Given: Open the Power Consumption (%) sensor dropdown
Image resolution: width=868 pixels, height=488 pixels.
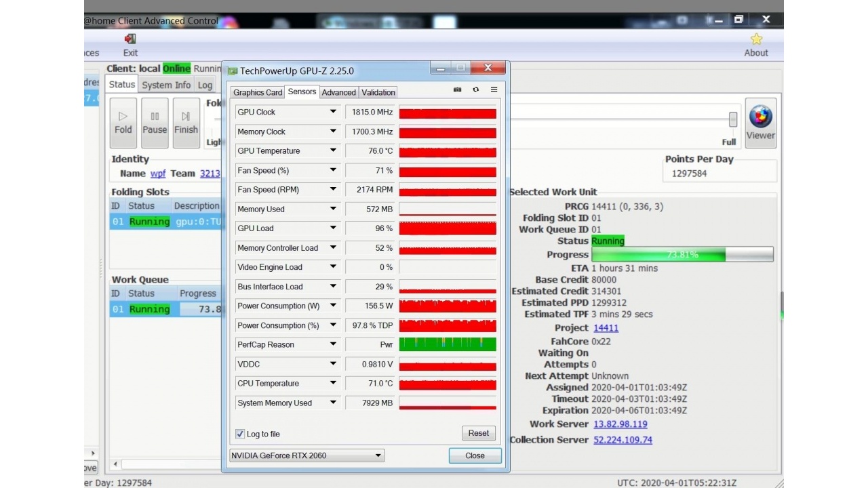Looking at the screenshot, I should (x=333, y=325).
